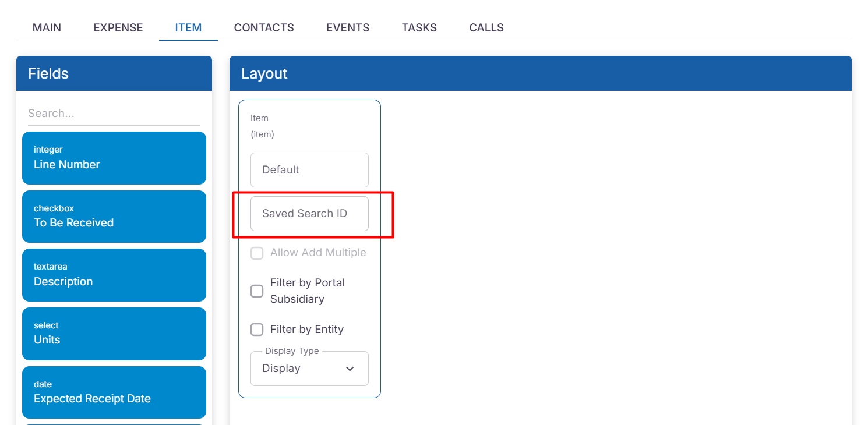Switch to the EXPENSE tab
Image resolution: width=868 pixels, height=425 pixels.
pyautogui.click(x=118, y=27)
